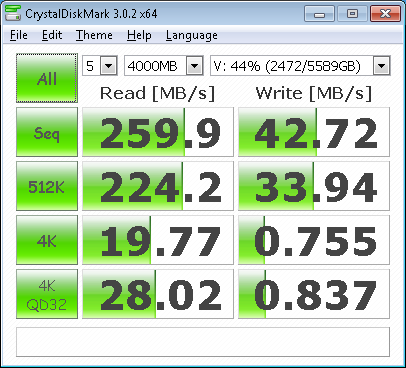Open the Edit menu
The height and width of the screenshot is (368, 406).
click(x=52, y=35)
